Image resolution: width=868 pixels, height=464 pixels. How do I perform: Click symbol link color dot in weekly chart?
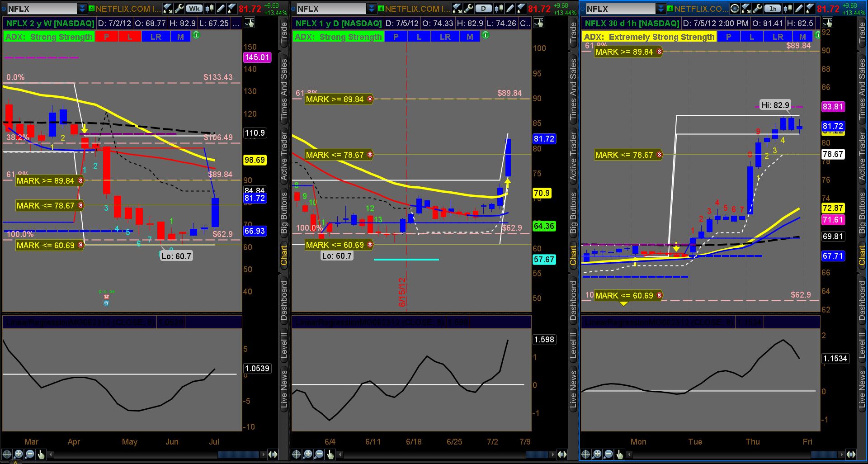(x=92, y=8)
